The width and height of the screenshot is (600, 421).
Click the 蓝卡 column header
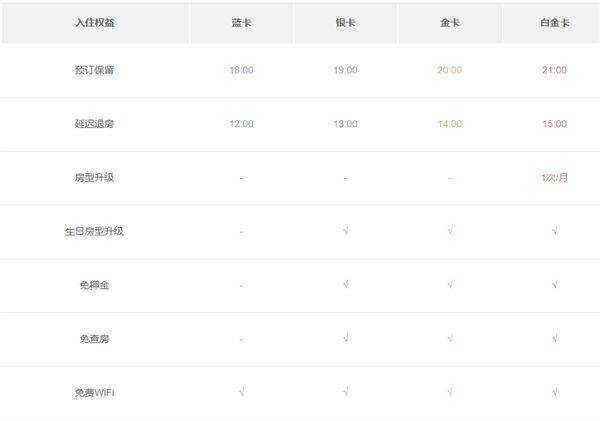(241, 23)
